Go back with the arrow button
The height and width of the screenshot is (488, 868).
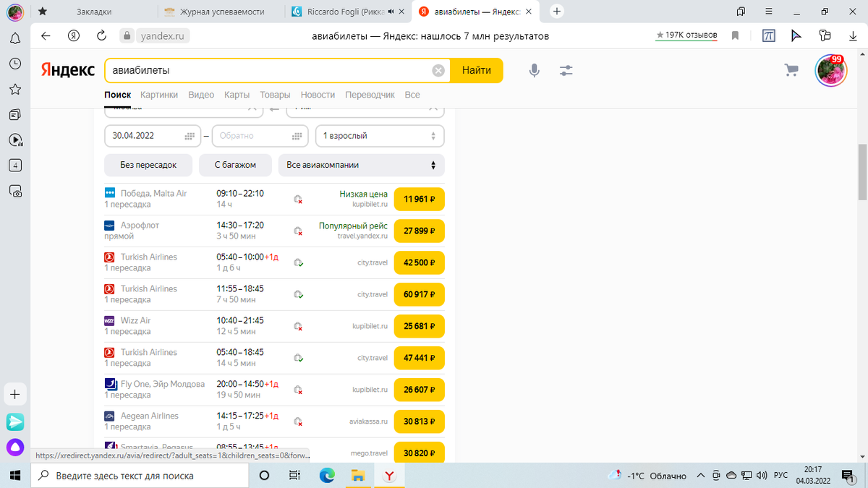click(x=46, y=35)
